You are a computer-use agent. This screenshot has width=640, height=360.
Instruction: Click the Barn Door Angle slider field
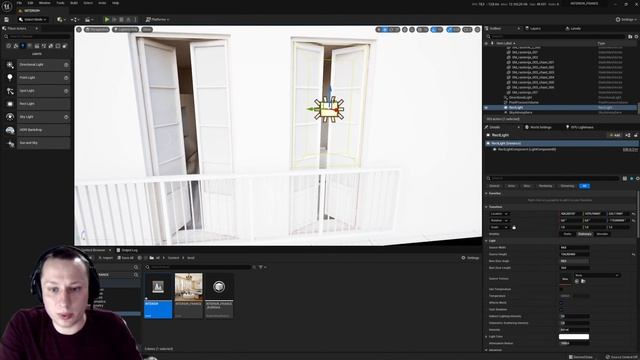coord(574,261)
